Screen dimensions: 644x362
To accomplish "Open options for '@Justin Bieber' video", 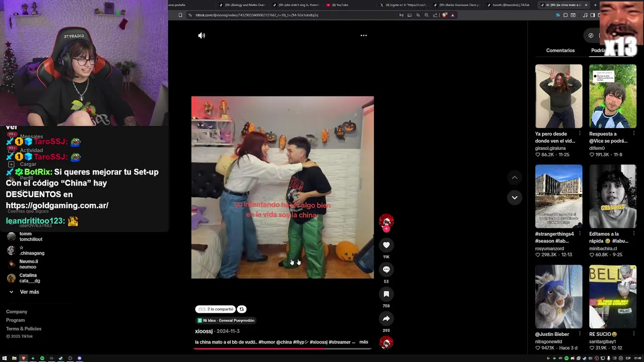I will click(580, 334).
